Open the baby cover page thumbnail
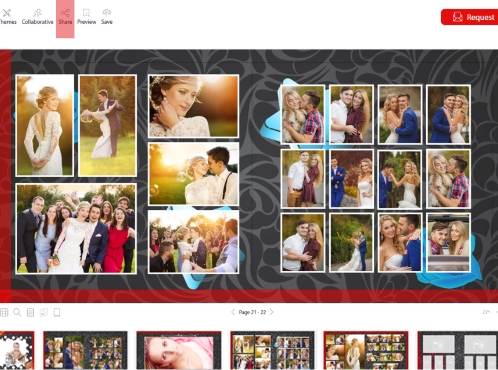 tap(17, 350)
